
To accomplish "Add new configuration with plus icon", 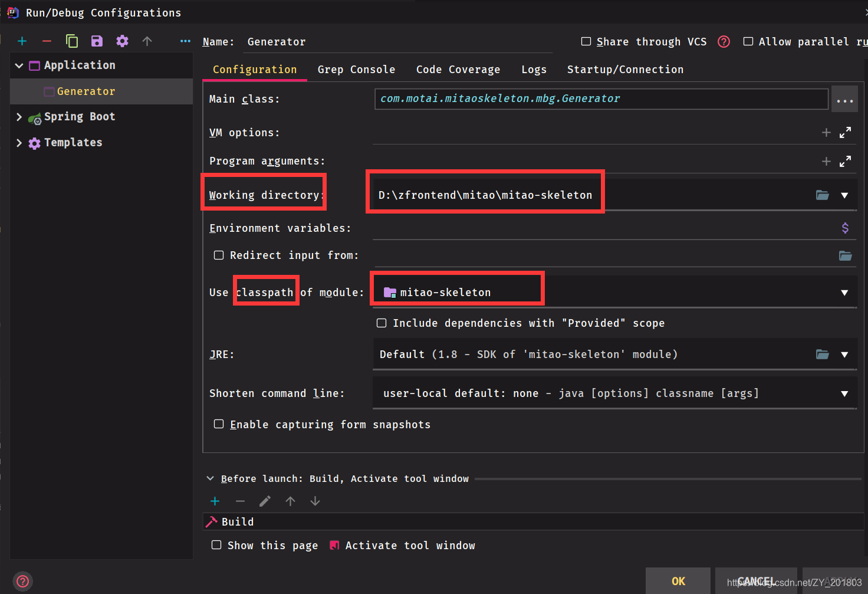I will click(22, 41).
